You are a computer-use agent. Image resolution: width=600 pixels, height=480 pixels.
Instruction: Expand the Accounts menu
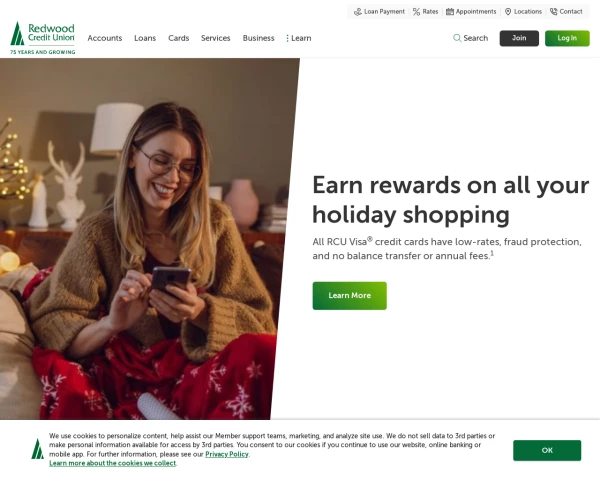pyautogui.click(x=105, y=38)
